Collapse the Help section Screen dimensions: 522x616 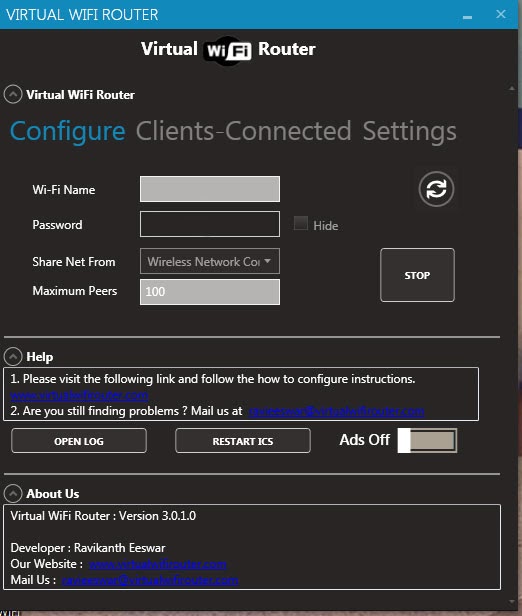click(x=13, y=357)
